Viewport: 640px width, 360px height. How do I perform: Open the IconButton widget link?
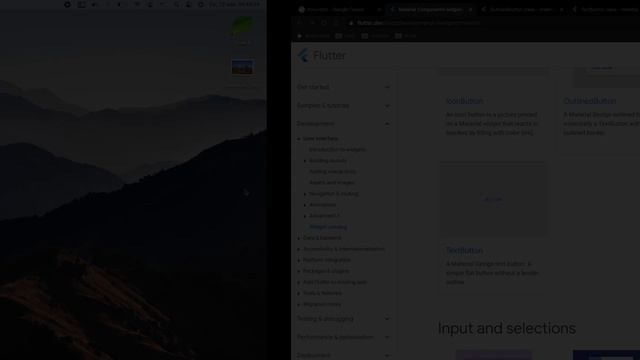point(464,101)
